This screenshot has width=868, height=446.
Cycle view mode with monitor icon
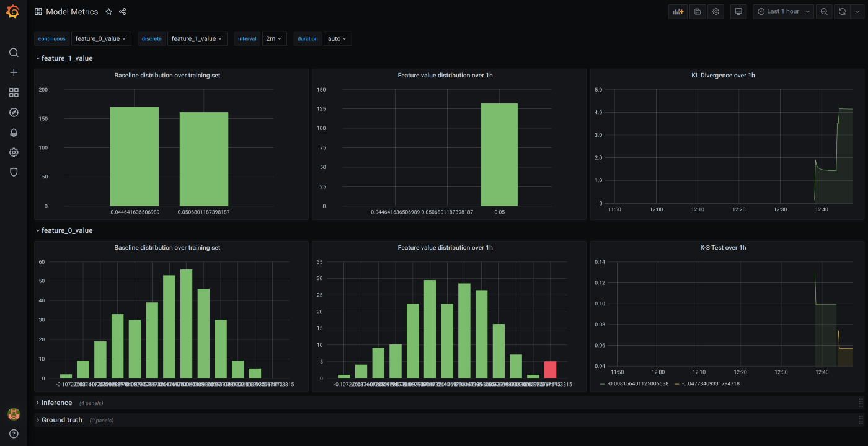(x=738, y=12)
